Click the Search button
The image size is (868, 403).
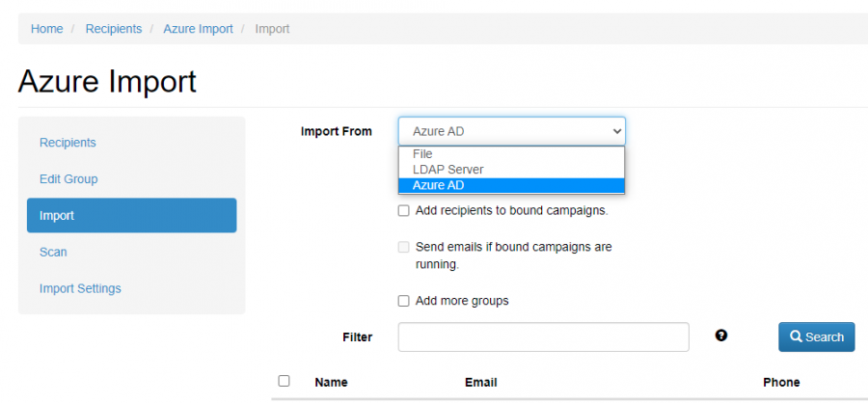pos(816,336)
